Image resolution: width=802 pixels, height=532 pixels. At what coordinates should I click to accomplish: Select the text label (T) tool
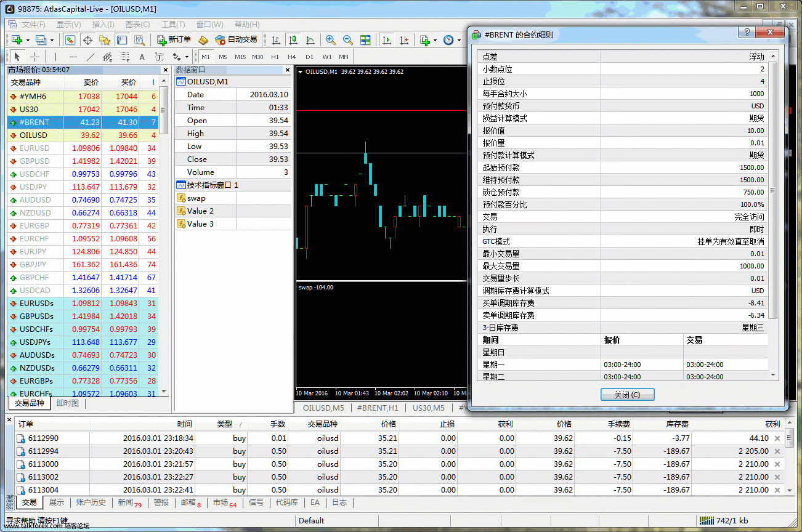[x=159, y=57]
